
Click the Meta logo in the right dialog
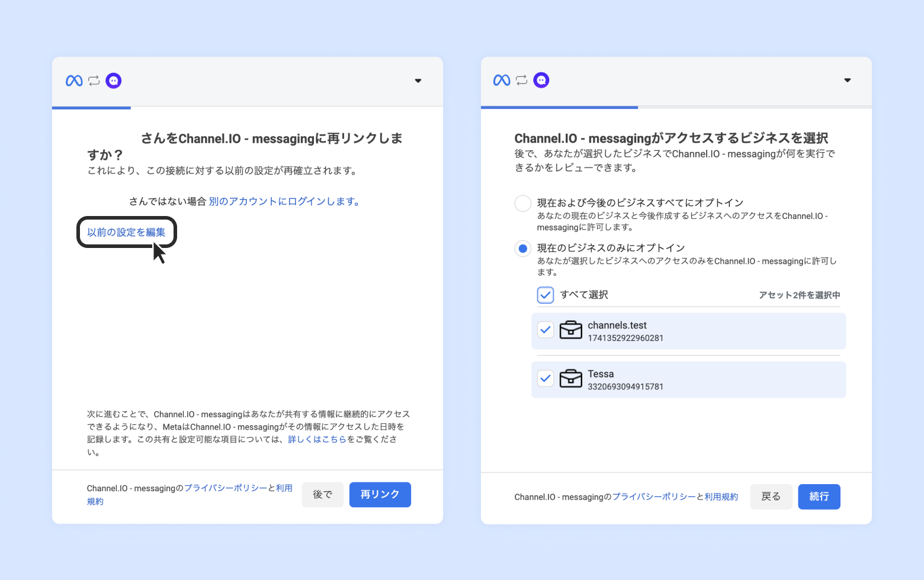(502, 80)
